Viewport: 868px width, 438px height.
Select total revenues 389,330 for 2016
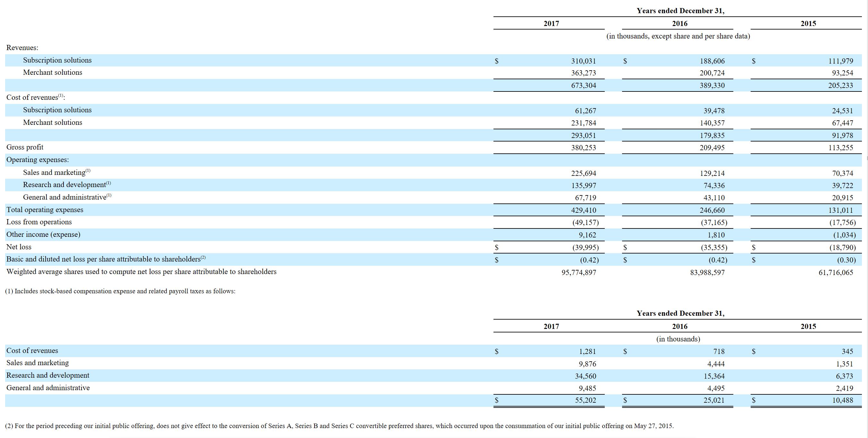[712, 85]
